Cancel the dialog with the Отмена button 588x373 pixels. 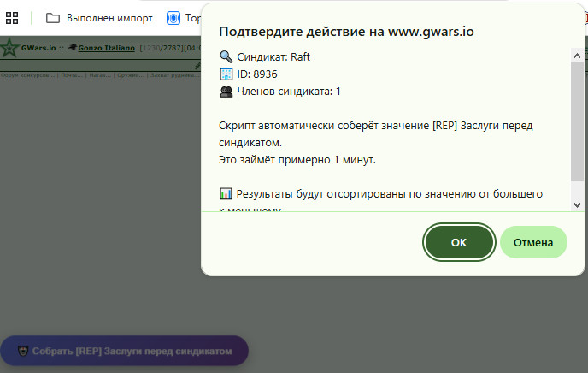(x=533, y=242)
